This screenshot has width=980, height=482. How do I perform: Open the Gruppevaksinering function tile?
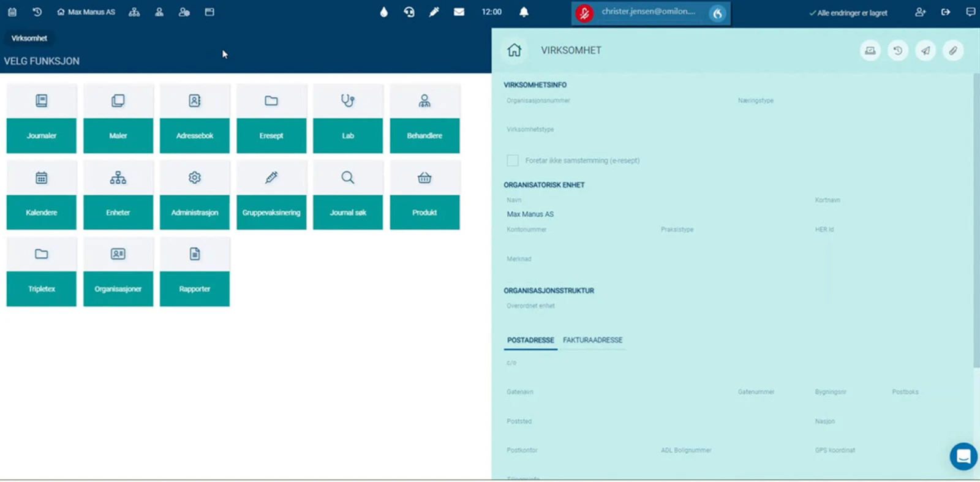271,195
